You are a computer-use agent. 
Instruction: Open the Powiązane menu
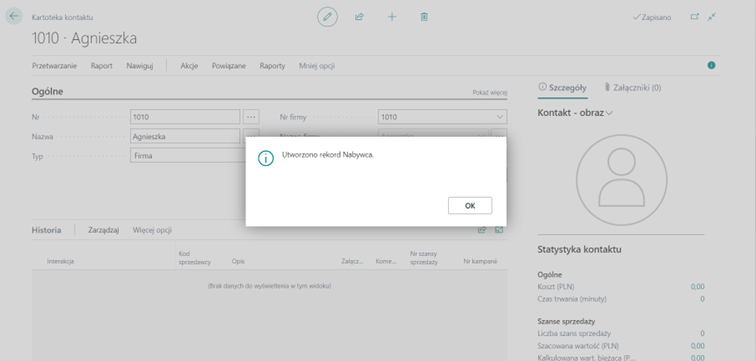pos(229,66)
